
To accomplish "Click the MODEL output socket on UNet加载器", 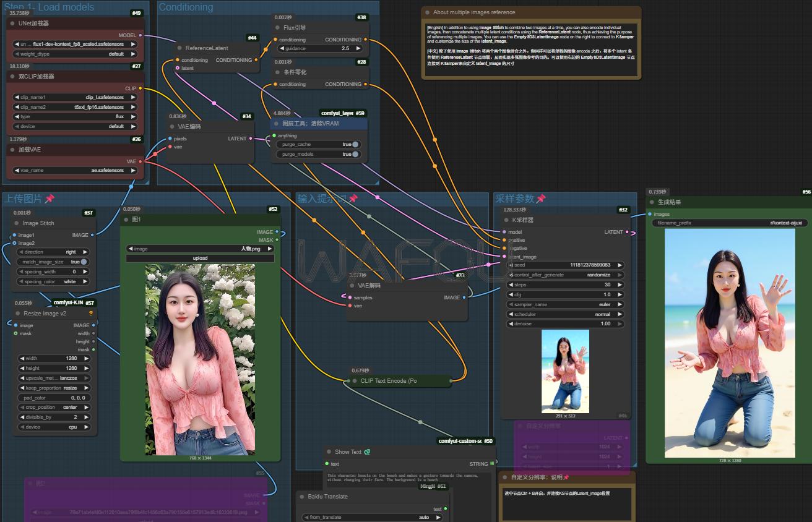I will pos(140,35).
